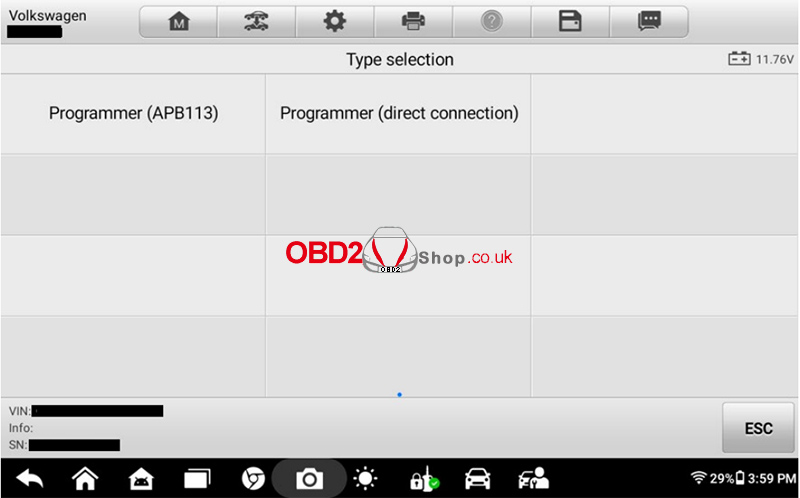
Task: Show recent apps overview
Action: click(x=197, y=479)
